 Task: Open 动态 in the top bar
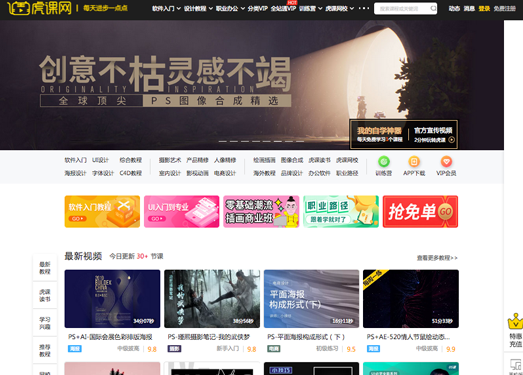click(454, 9)
